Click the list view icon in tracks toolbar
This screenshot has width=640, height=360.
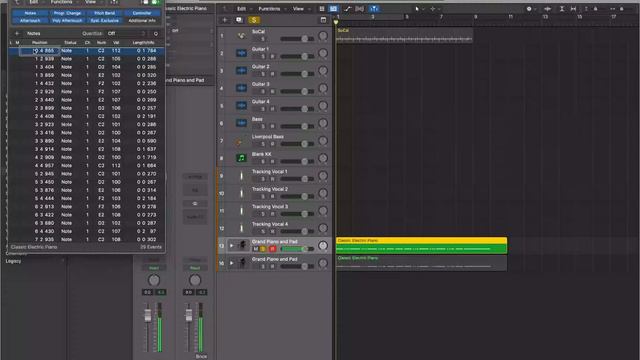pos(322,9)
